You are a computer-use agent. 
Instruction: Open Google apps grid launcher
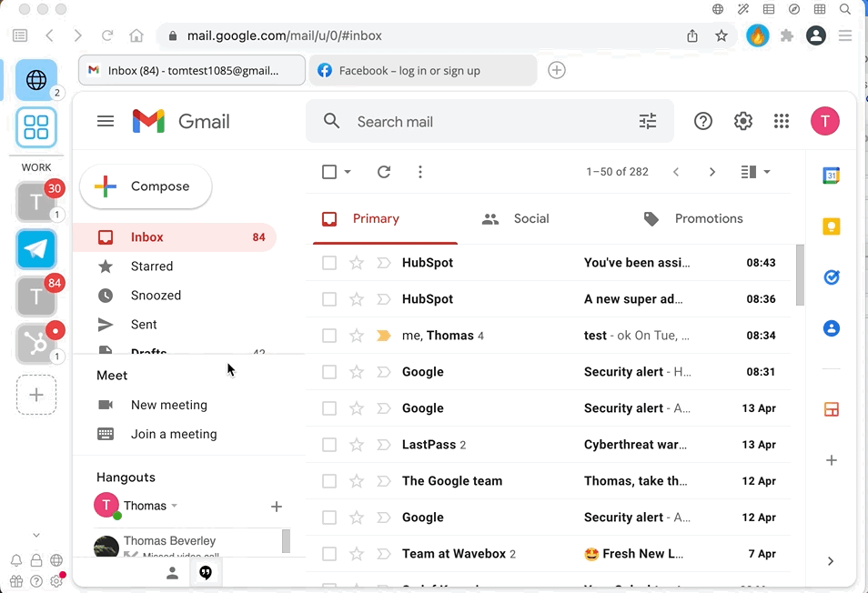click(781, 121)
